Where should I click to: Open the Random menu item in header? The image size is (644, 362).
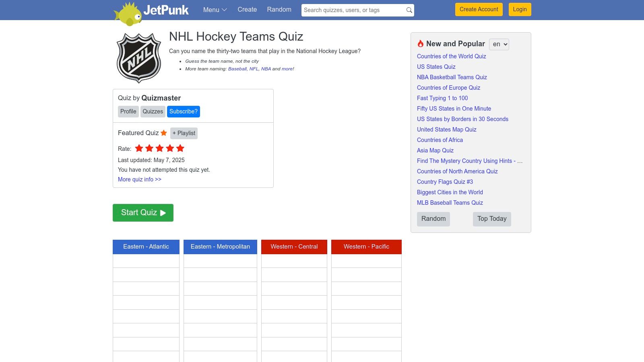tap(279, 10)
